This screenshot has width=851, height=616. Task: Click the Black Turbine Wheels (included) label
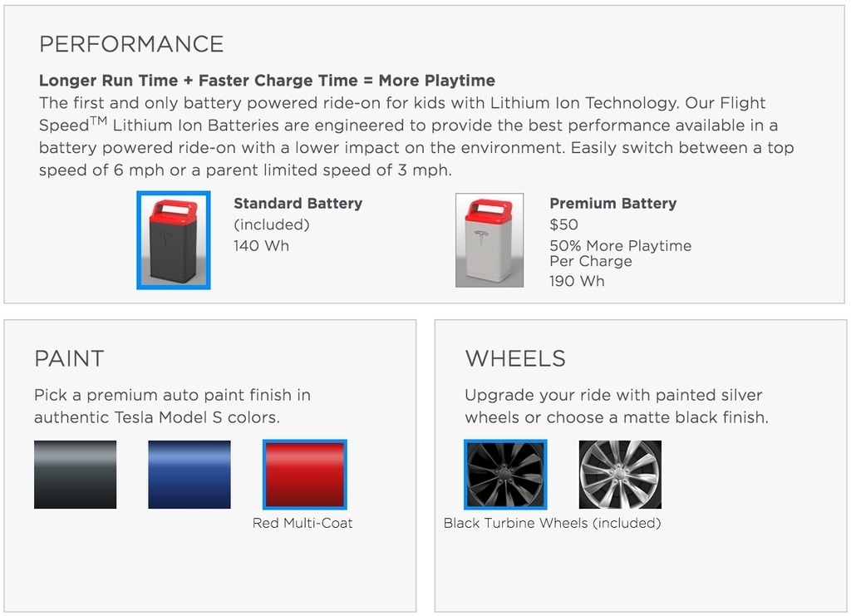pyautogui.click(x=553, y=523)
